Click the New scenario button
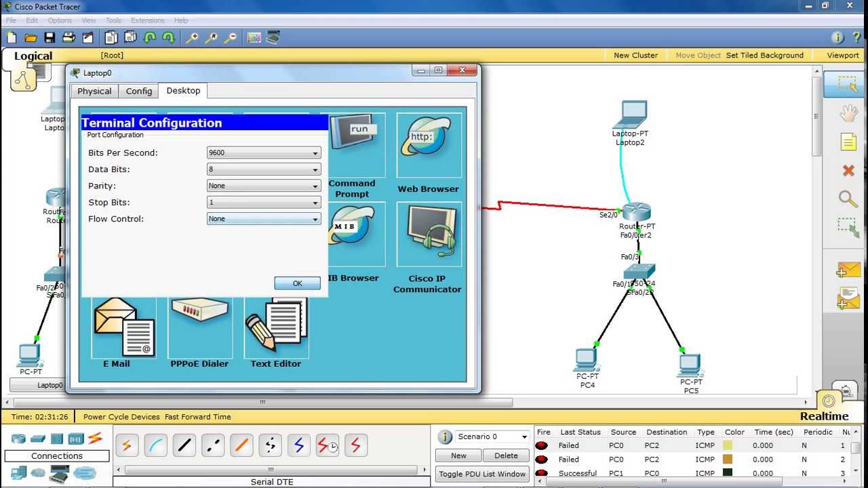 458,455
